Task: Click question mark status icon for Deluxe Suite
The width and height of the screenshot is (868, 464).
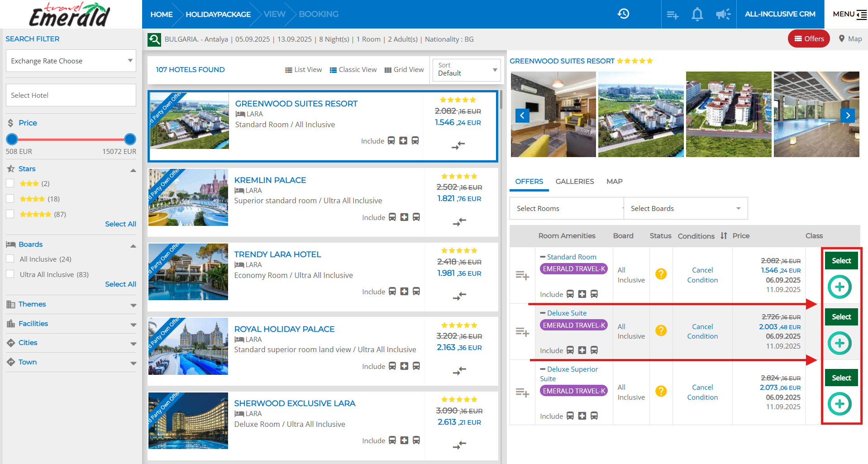Action: click(661, 330)
